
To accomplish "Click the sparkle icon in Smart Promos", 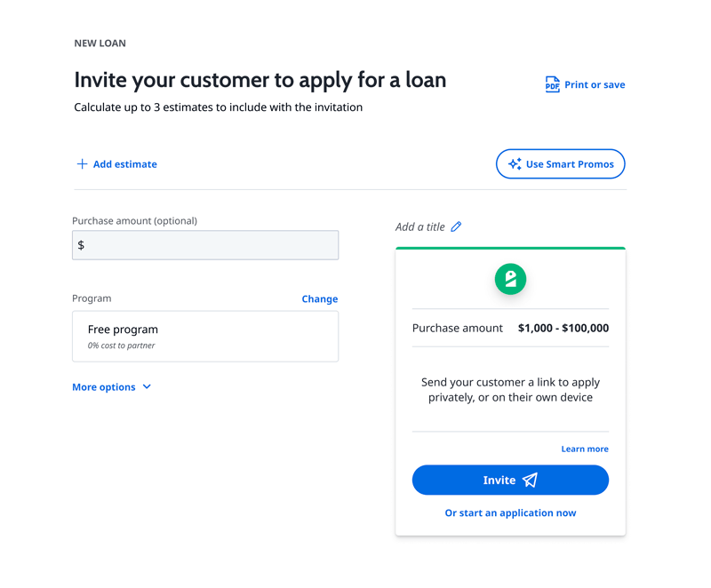I will pos(515,164).
